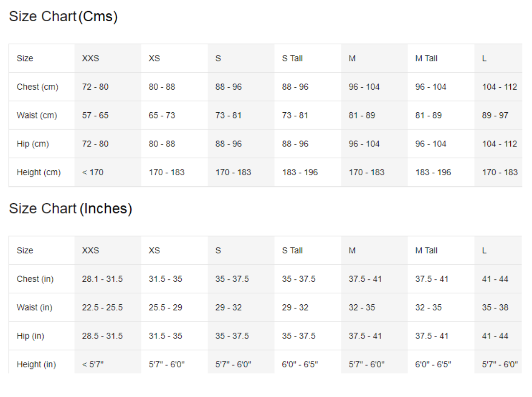
Task: Click the "Size Chart (Cms)" heading
Action: click(x=63, y=16)
